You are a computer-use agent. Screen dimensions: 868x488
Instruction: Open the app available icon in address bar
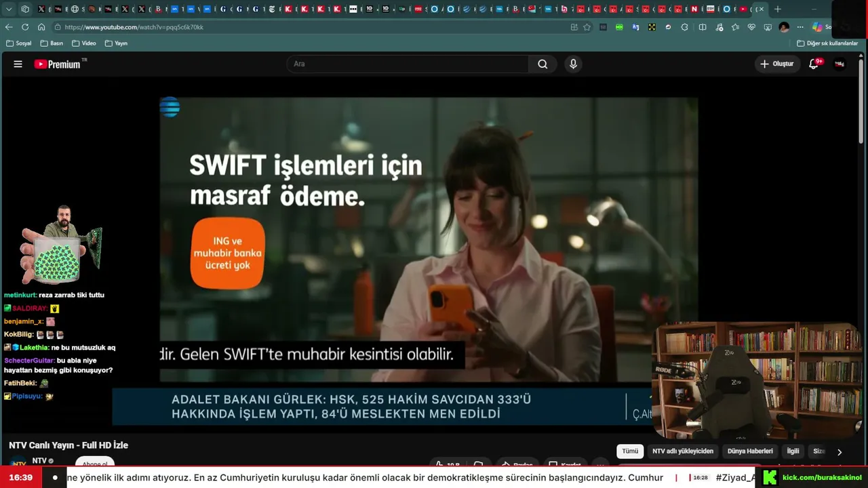(574, 27)
